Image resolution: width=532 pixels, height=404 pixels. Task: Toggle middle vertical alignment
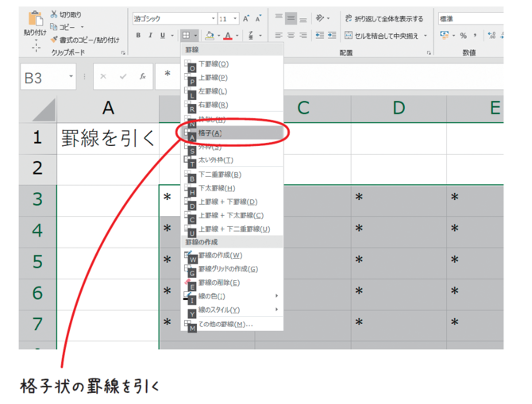point(291,18)
